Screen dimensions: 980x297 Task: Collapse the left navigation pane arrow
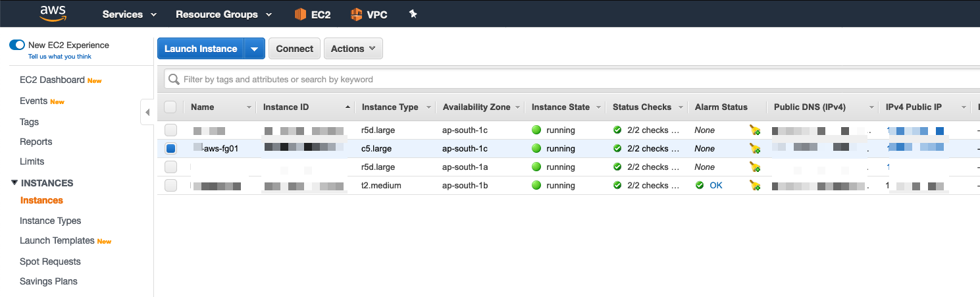(147, 112)
